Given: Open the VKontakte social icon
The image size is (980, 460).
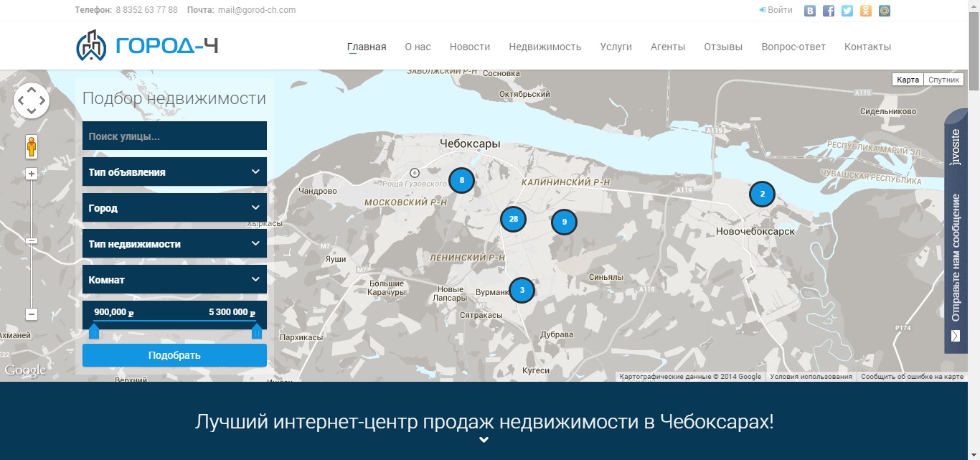Looking at the screenshot, I should click(x=810, y=11).
